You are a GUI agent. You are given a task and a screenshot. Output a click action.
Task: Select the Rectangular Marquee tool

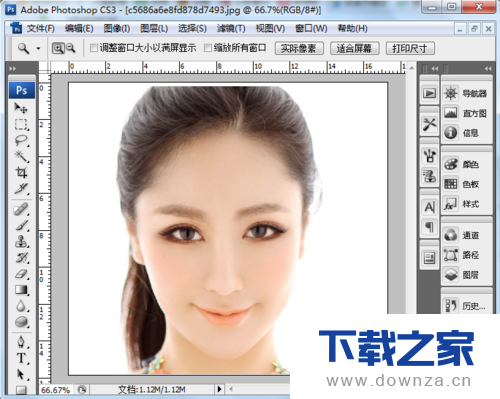21,124
